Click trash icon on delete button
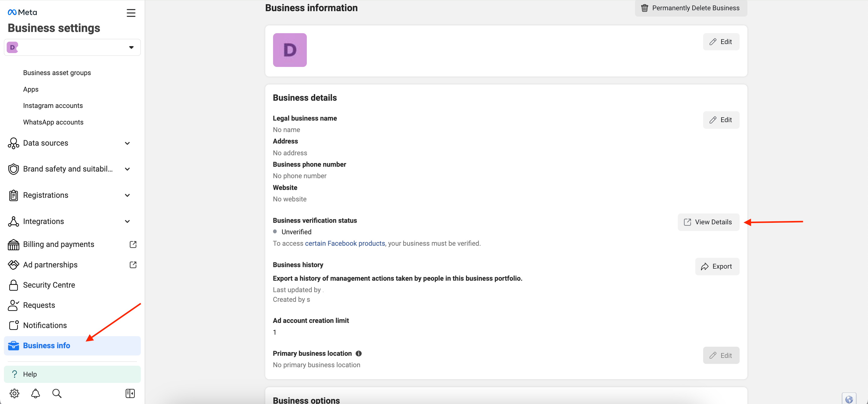Screen dimensions: 868x404 [644, 8]
